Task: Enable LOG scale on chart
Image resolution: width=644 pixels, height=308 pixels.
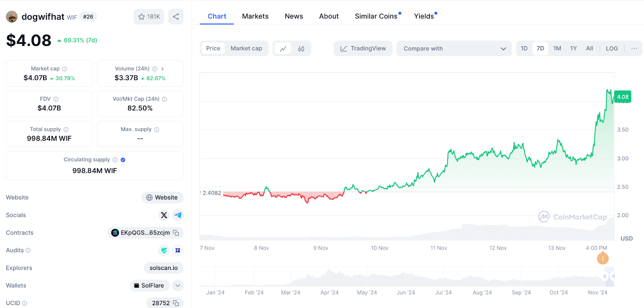Action: [x=612, y=48]
